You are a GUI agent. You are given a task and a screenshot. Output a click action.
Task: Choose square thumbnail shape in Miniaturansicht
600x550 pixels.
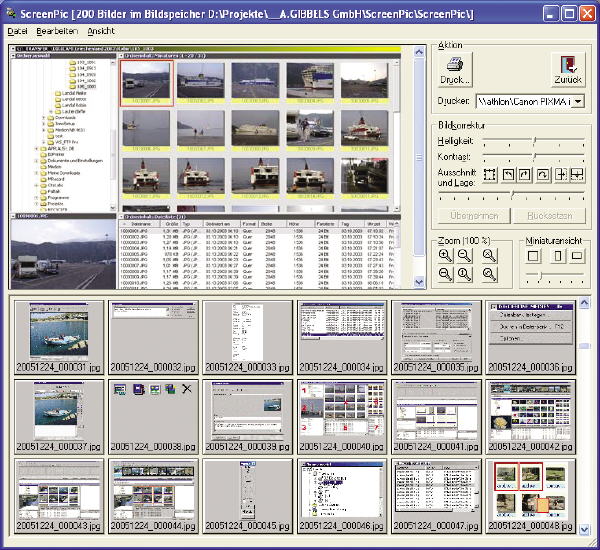pos(533,256)
